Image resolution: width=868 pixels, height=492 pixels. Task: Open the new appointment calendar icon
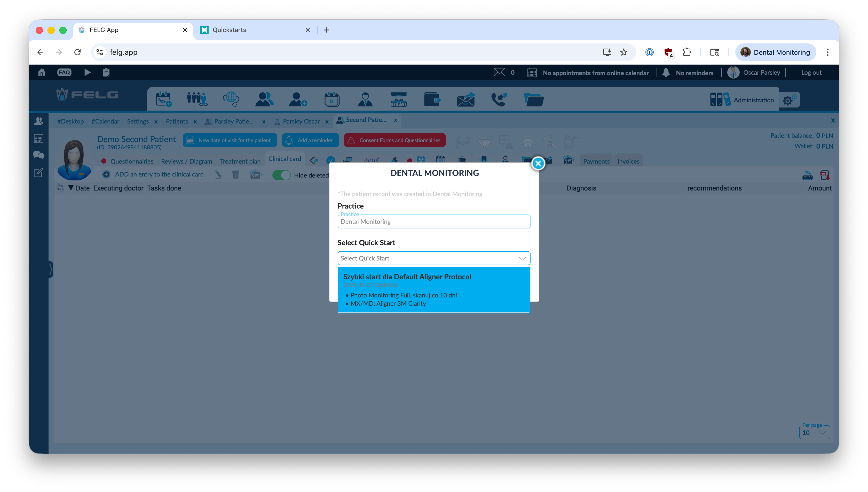pos(163,99)
